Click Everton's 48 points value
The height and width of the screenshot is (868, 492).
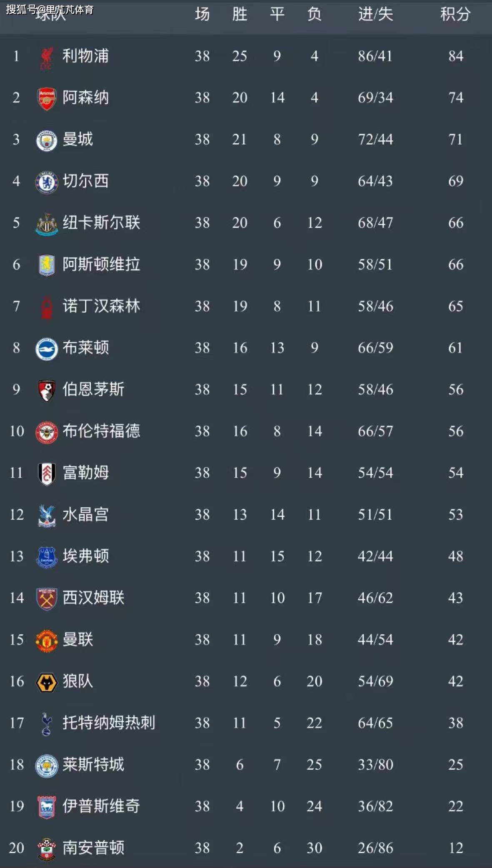(x=455, y=556)
